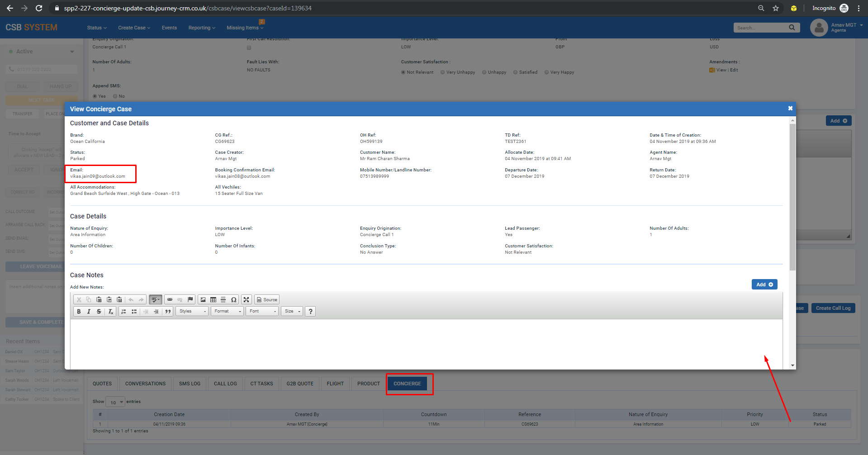
Task: Click Create Call Log button
Action: [833, 308]
